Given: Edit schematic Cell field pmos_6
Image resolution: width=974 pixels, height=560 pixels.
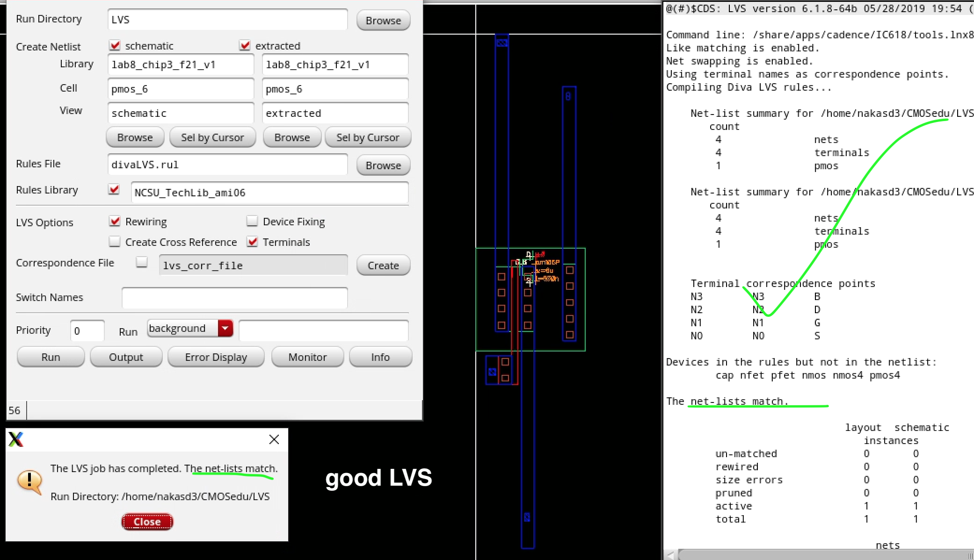Looking at the screenshot, I should (181, 89).
